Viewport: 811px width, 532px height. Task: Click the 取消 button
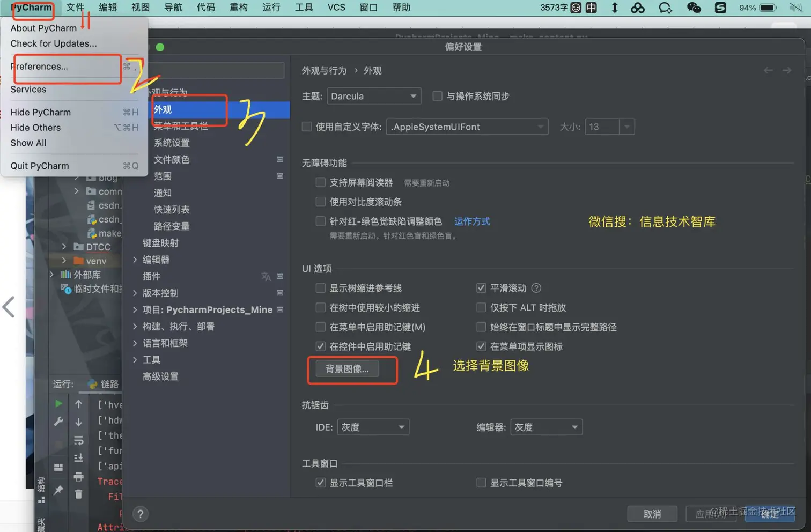coord(652,514)
